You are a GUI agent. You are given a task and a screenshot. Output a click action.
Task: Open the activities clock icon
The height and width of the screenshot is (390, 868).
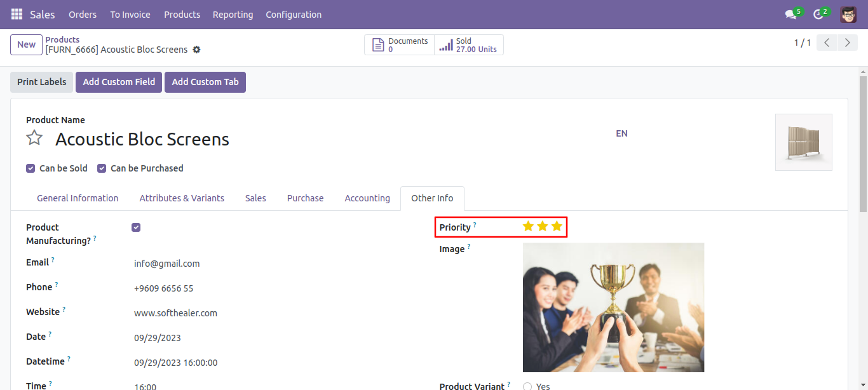(x=818, y=14)
